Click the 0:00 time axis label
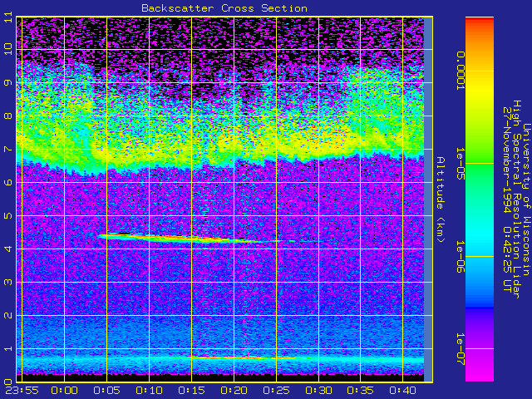Viewport: 532px width, 399px height. (x=65, y=391)
